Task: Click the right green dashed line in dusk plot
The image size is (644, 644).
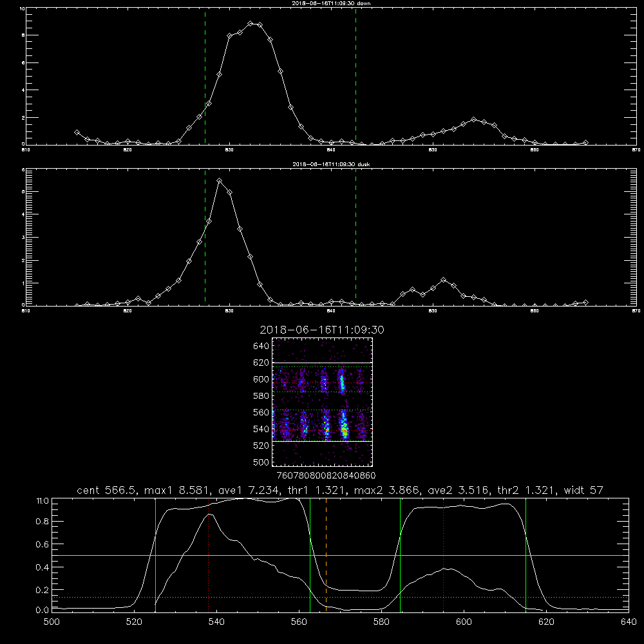Action: point(355,238)
